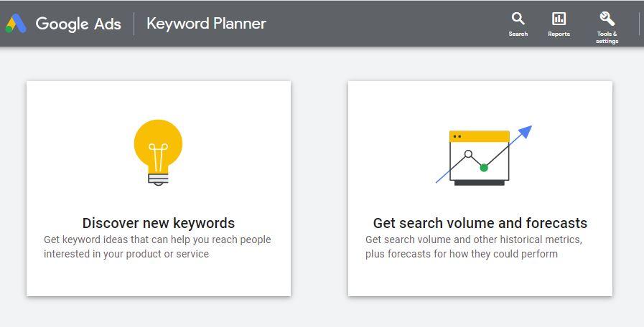
Task: Open the Discover new keywords heading
Action: tap(159, 223)
